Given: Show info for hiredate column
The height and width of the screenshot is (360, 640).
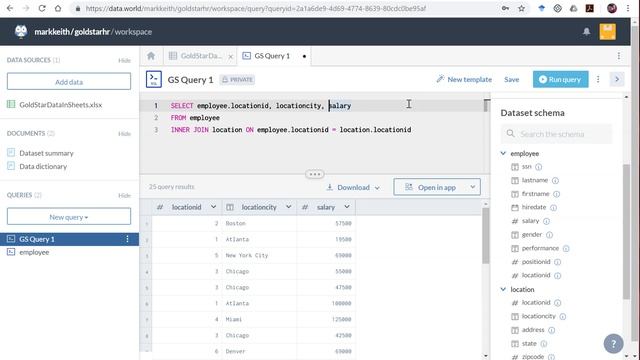Looking at the screenshot, I should (x=553, y=208).
